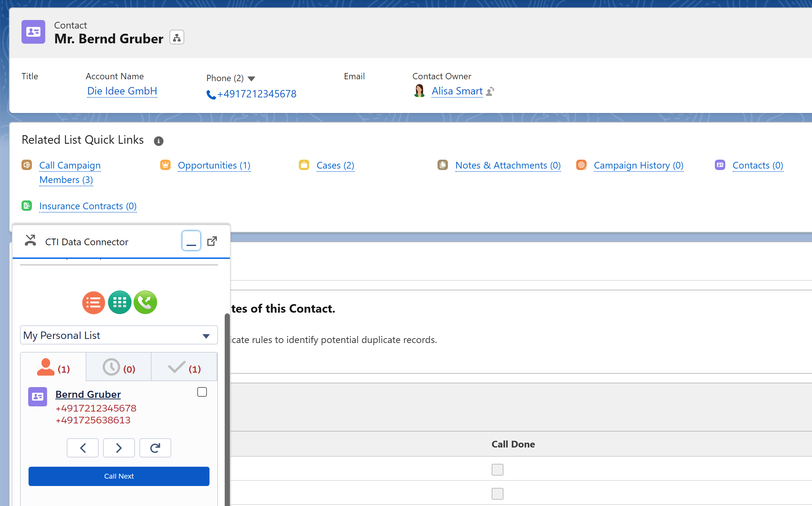Open Bernd Gruber link in CTI list
812x506 pixels.
click(88, 395)
